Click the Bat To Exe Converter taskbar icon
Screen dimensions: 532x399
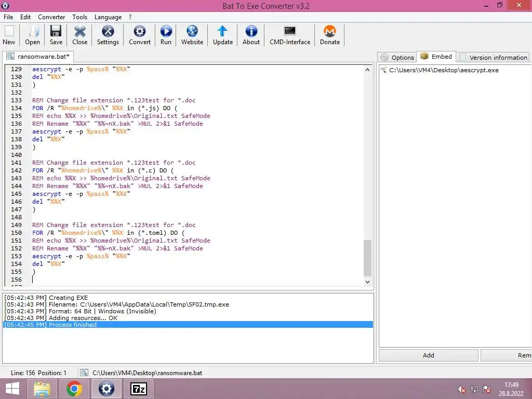tap(106, 389)
